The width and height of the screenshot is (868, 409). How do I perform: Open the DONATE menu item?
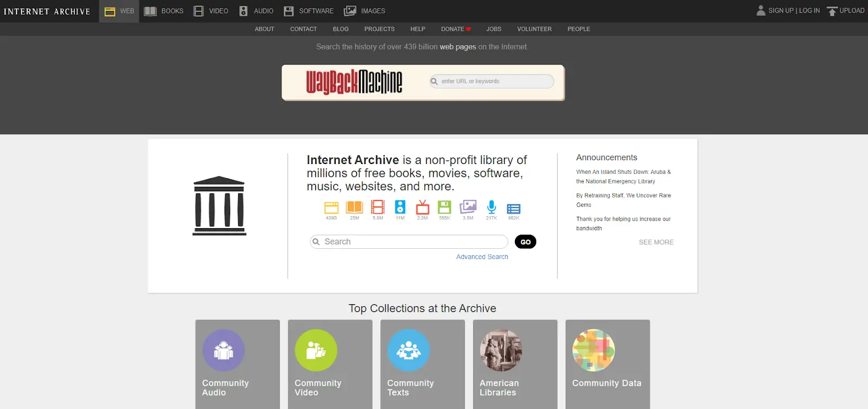(x=456, y=29)
